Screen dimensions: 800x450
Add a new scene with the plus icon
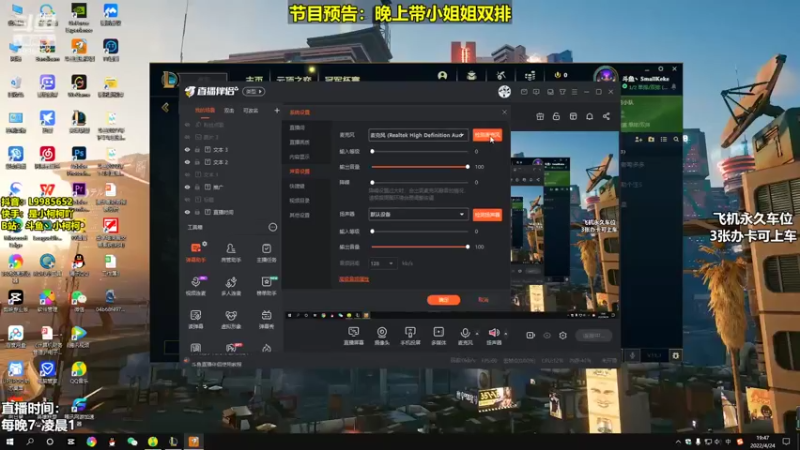pyautogui.click(x=277, y=110)
